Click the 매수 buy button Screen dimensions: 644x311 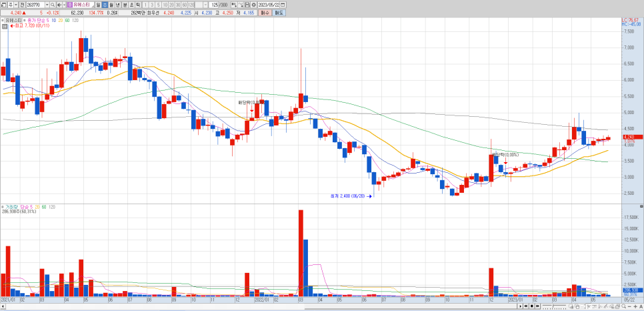tap(265, 13)
